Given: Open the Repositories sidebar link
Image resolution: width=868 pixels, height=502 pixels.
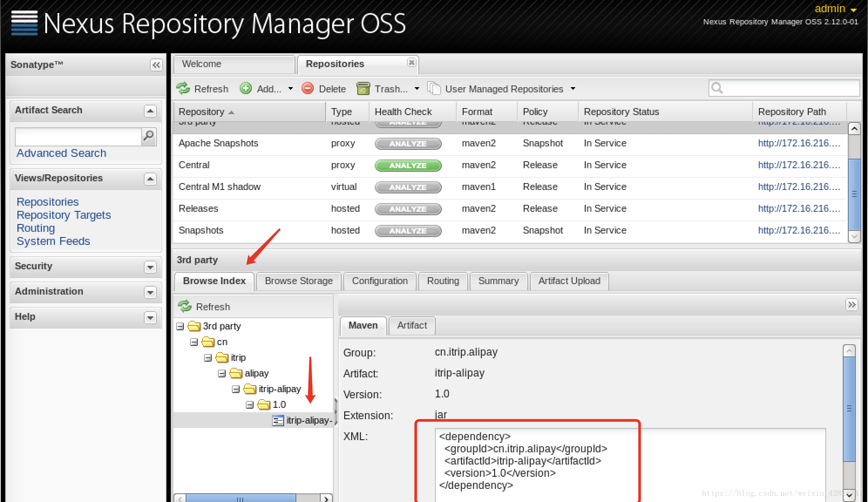Looking at the screenshot, I should [47, 202].
